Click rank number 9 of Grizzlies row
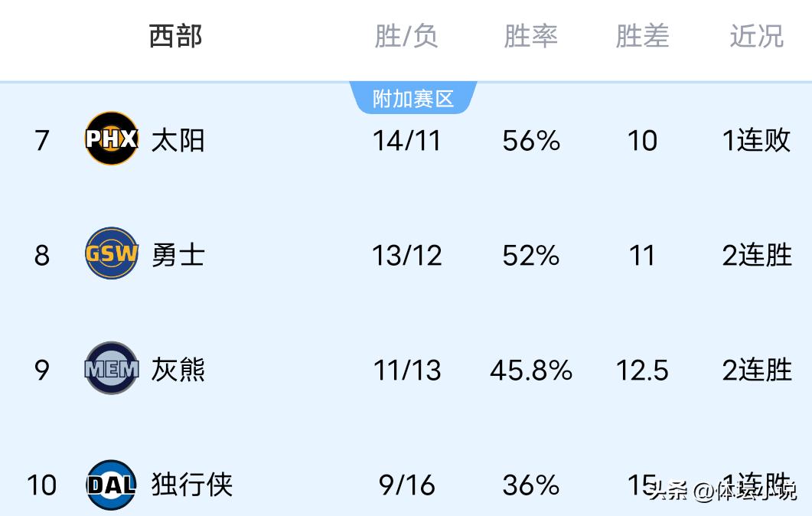Screen dimensions: 812x516 [42, 370]
